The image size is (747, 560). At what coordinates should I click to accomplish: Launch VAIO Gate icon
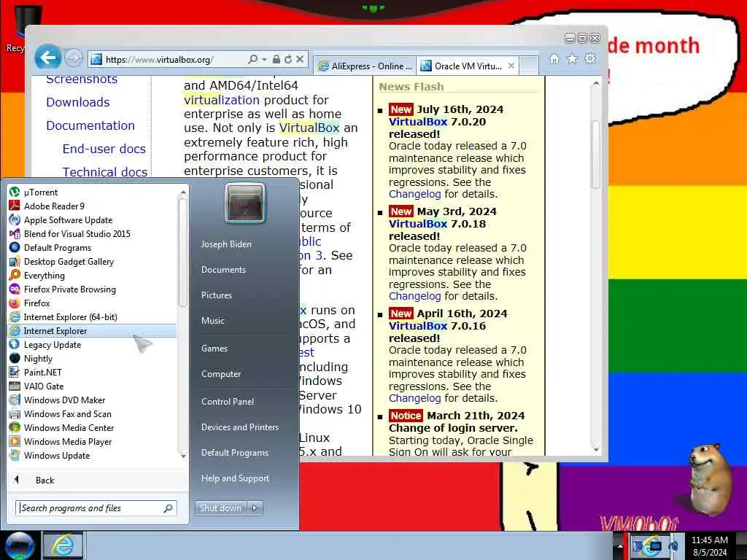(15, 386)
